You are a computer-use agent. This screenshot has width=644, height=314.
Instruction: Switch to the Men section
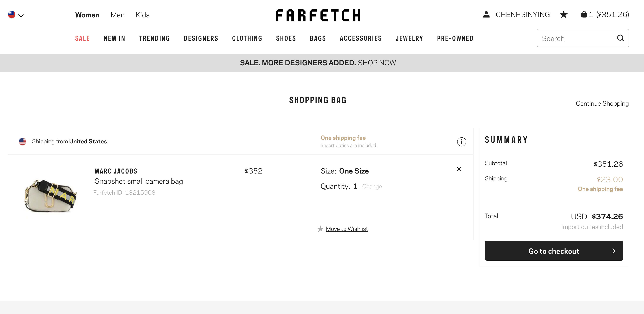click(118, 15)
